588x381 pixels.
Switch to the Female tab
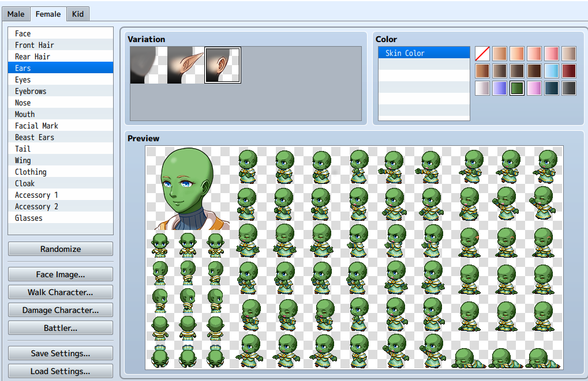(48, 14)
